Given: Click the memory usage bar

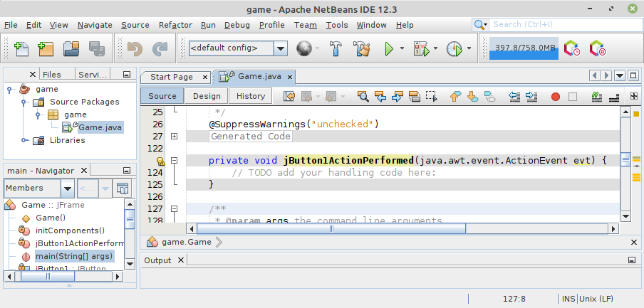Looking at the screenshot, I should [524, 48].
